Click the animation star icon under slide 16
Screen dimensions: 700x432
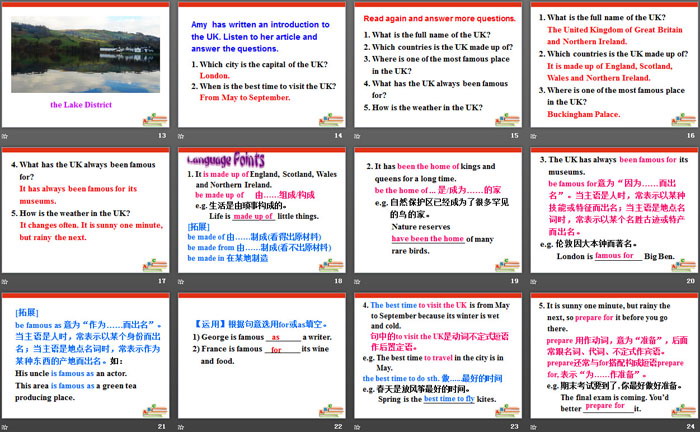(x=532, y=135)
